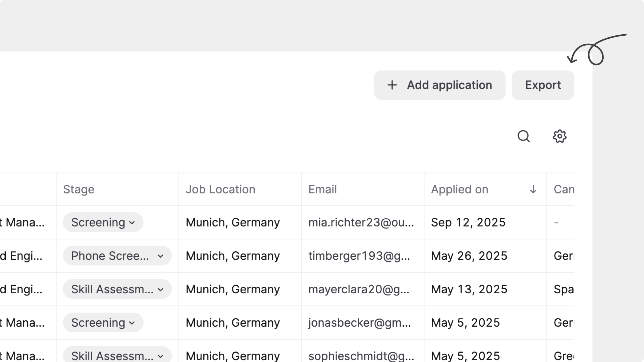Click email mia.richter23@ou... cell
Image resolution: width=644 pixels, height=362 pixels.
tap(361, 222)
